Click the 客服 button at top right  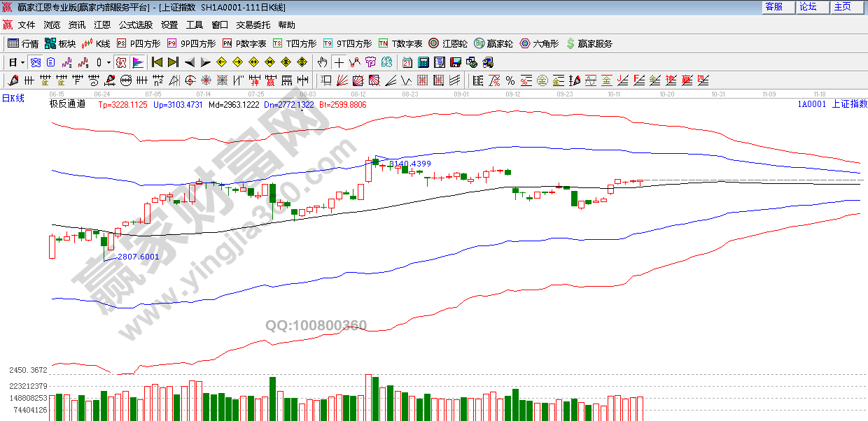click(773, 7)
